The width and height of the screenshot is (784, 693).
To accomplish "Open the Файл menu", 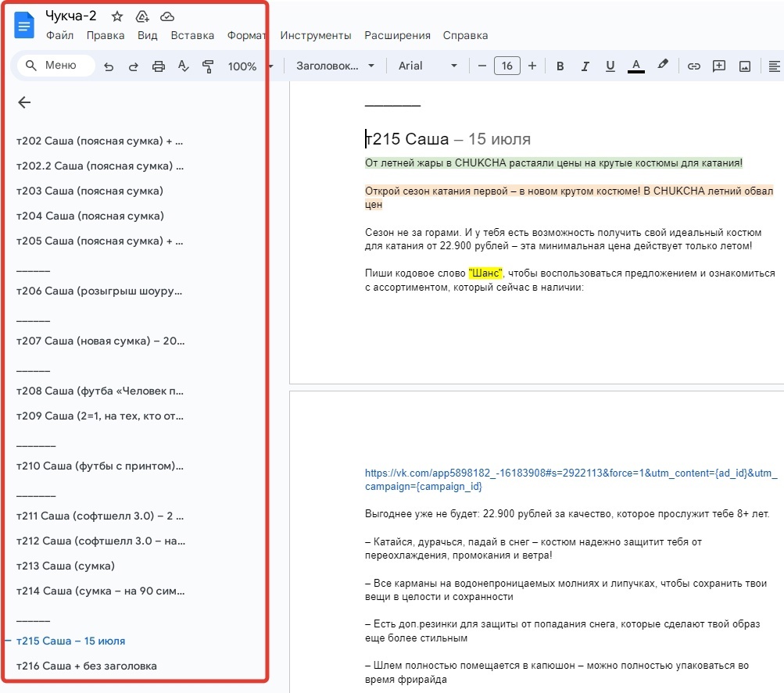I will tap(59, 35).
